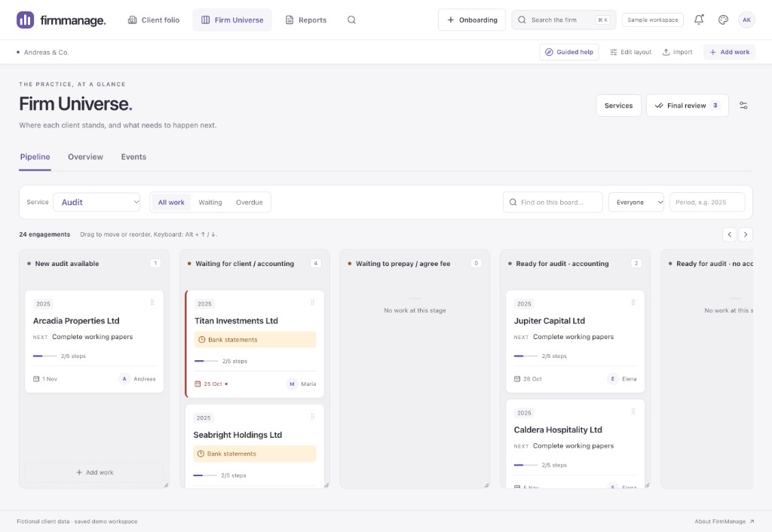This screenshot has height=532, width=772.
Task: Click the Onboarding button
Action: click(x=472, y=20)
